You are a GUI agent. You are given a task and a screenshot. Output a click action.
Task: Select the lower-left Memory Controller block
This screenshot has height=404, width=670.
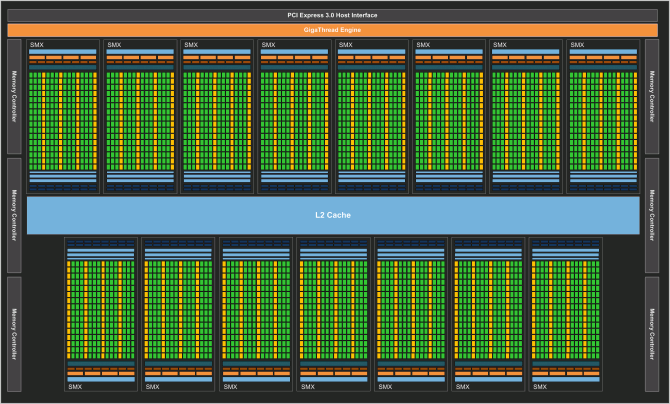pyautogui.click(x=14, y=334)
